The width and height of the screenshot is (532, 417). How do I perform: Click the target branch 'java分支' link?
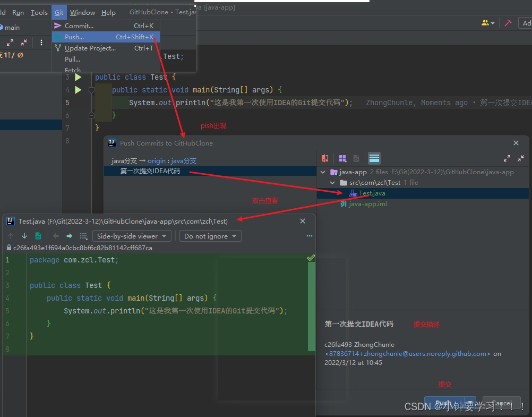(184, 161)
